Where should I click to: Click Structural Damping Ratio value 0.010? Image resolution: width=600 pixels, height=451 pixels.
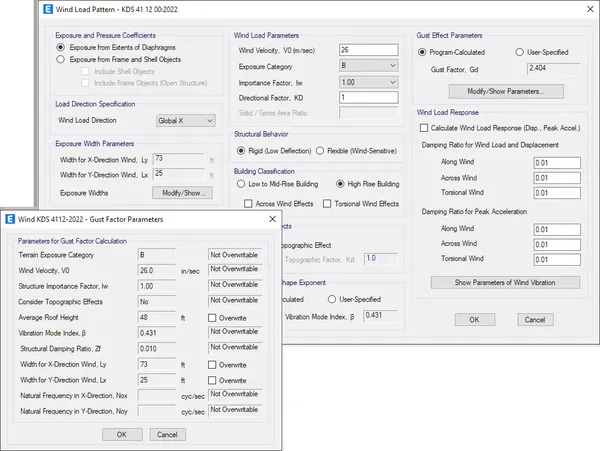(157, 349)
